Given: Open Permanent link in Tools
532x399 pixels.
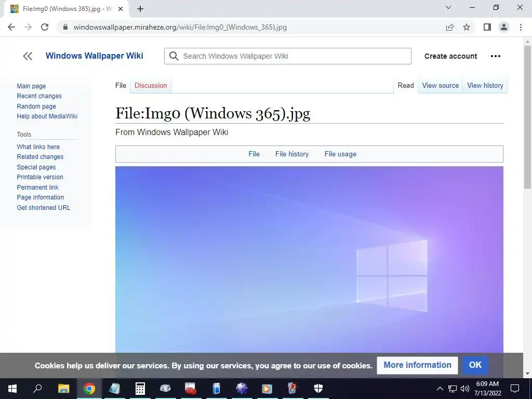Looking at the screenshot, I should pyautogui.click(x=37, y=187).
